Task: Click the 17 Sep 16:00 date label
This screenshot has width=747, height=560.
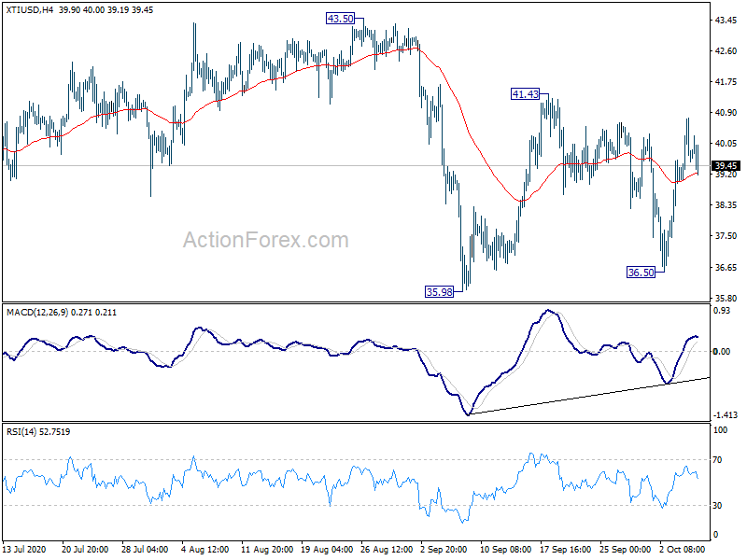Action: pos(566,549)
